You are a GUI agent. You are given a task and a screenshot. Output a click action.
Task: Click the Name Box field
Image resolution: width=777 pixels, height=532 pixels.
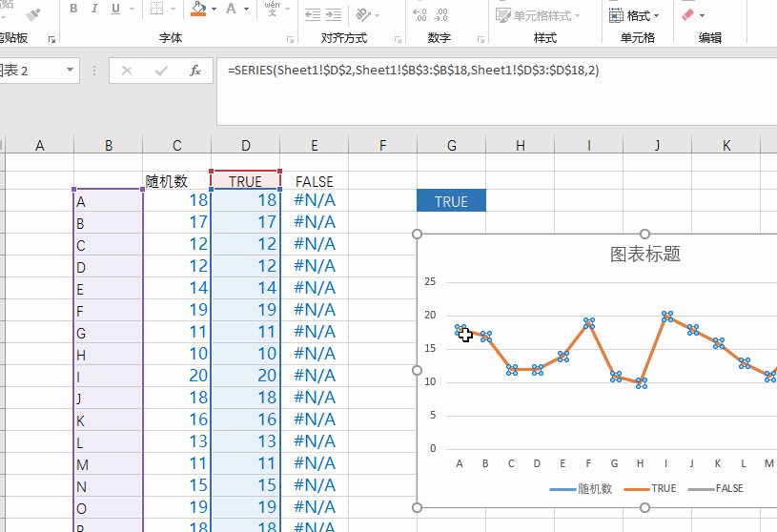(x=30, y=70)
